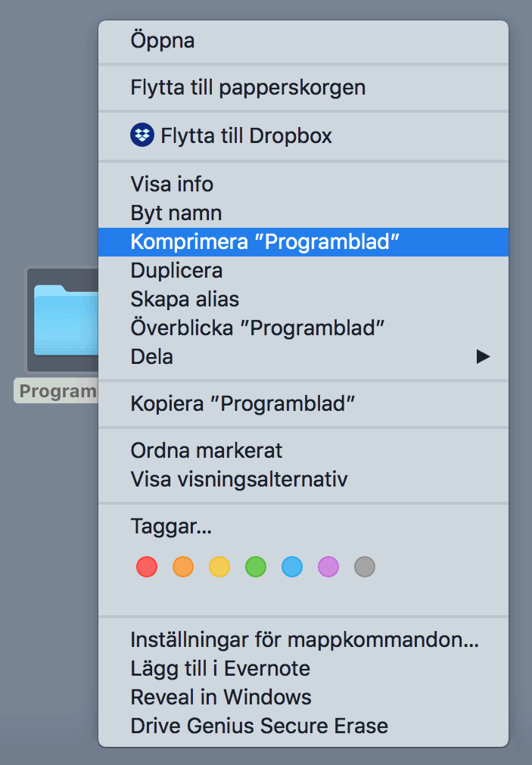Viewport: 532px width, 765px height.
Task: Apply the red tag color
Action: 147,566
